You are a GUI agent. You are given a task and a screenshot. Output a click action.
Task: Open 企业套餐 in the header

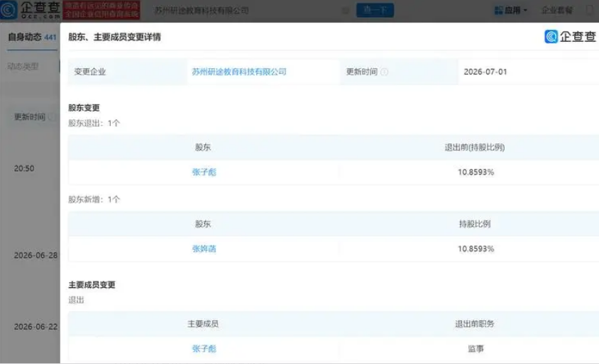557,11
